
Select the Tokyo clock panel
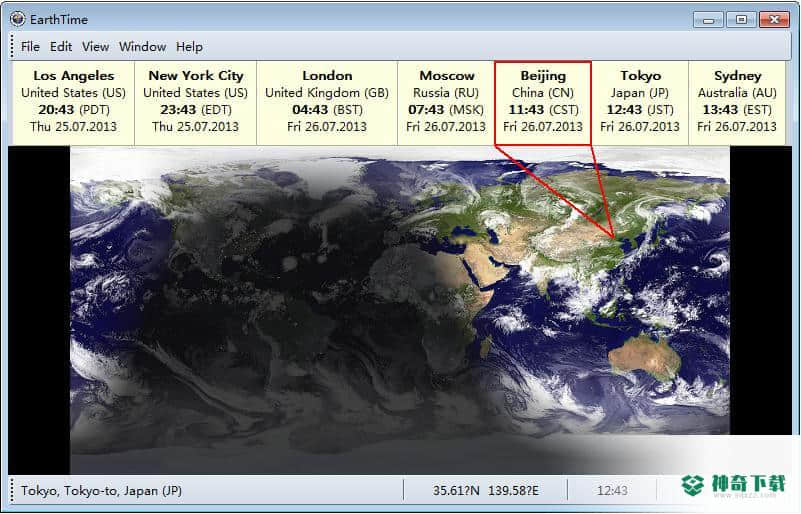(640, 103)
